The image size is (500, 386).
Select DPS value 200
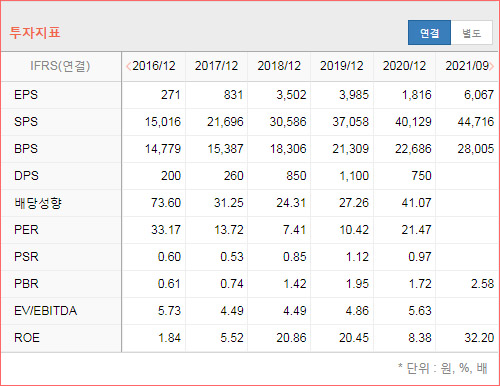[171, 176]
